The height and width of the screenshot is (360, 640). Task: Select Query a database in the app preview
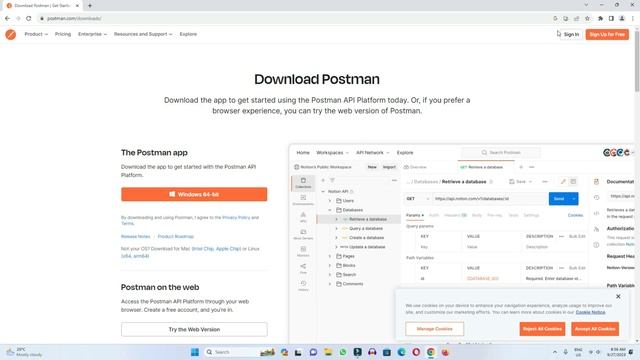pyautogui.click(x=365, y=229)
